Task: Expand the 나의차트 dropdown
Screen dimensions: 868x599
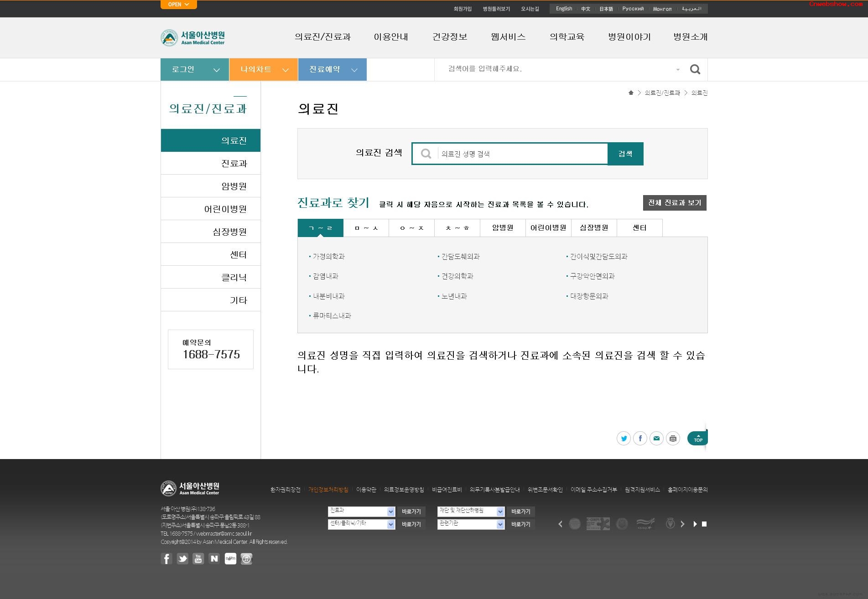Action: (x=264, y=69)
